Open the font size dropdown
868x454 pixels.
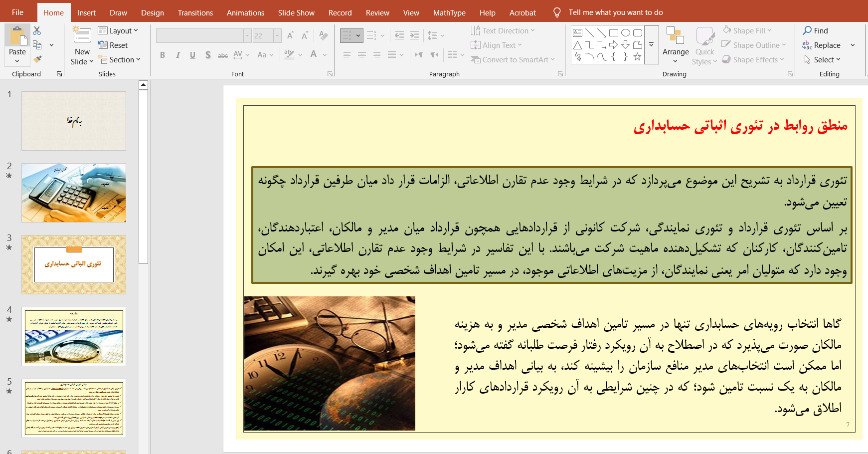pos(277,35)
